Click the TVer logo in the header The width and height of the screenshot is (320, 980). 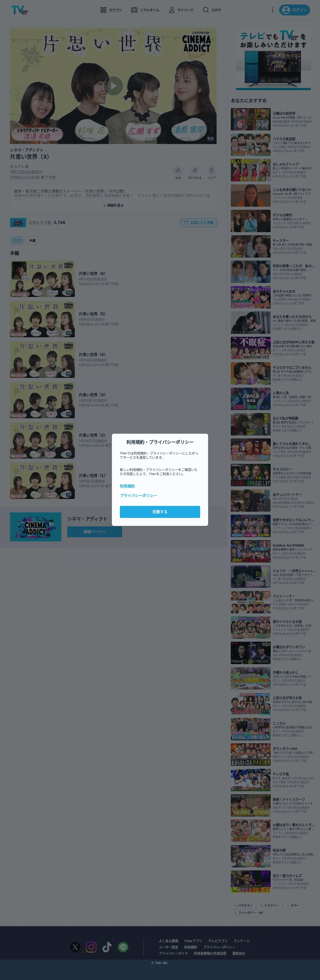(x=20, y=10)
